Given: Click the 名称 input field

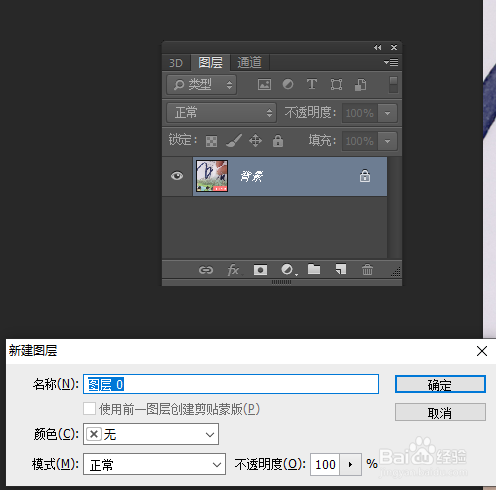Looking at the screenshot, I should point(231,384).
